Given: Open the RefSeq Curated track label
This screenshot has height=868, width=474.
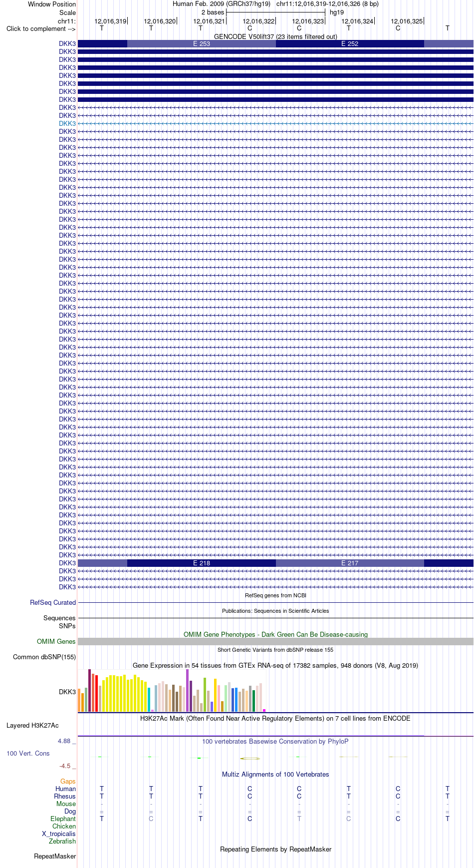Looking at the screenshot, I should pyautogui.click(x=53, y=602).
